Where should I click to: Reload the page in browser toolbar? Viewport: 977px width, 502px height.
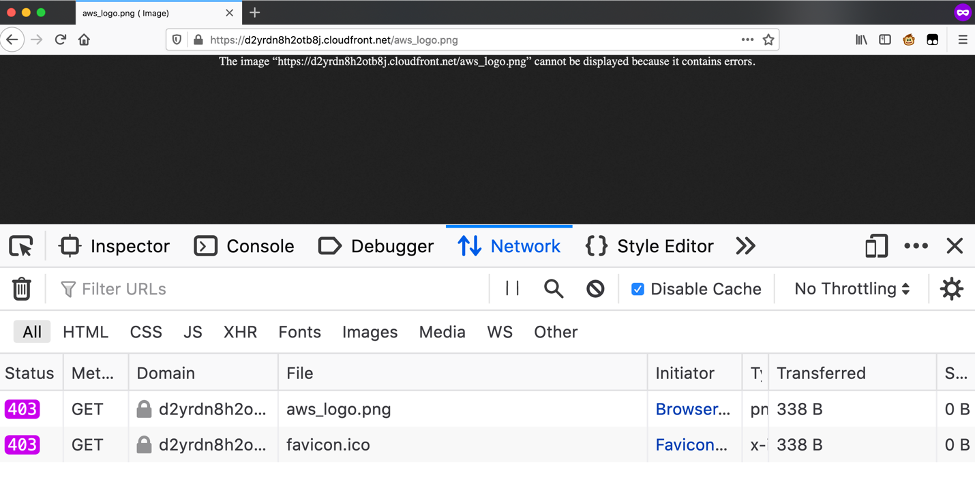tap(60, 40)
